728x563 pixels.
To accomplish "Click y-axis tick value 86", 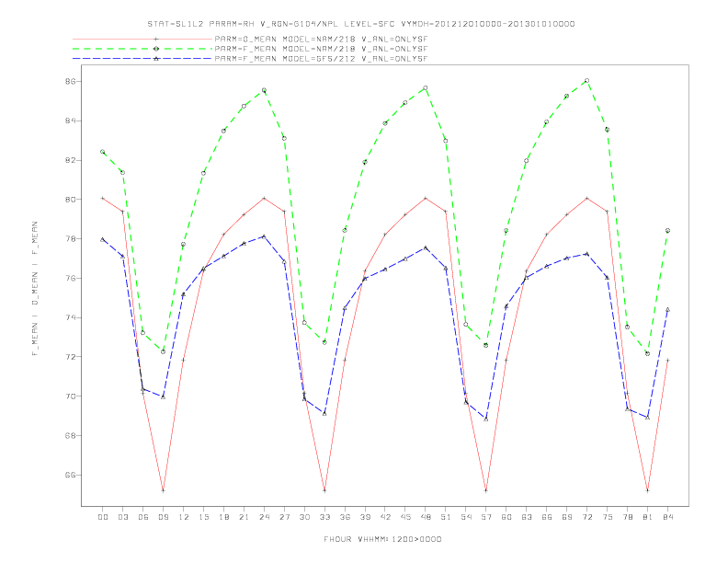I will 71,81.
